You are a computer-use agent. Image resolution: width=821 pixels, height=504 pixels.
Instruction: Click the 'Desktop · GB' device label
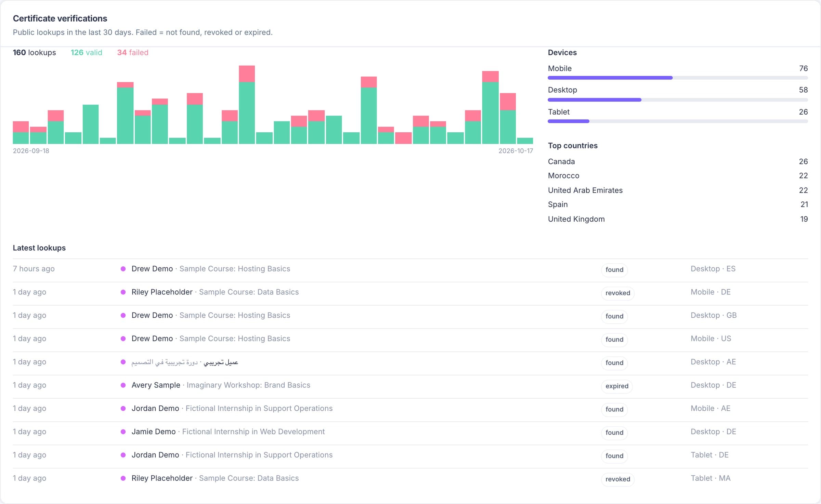(714, 315)
